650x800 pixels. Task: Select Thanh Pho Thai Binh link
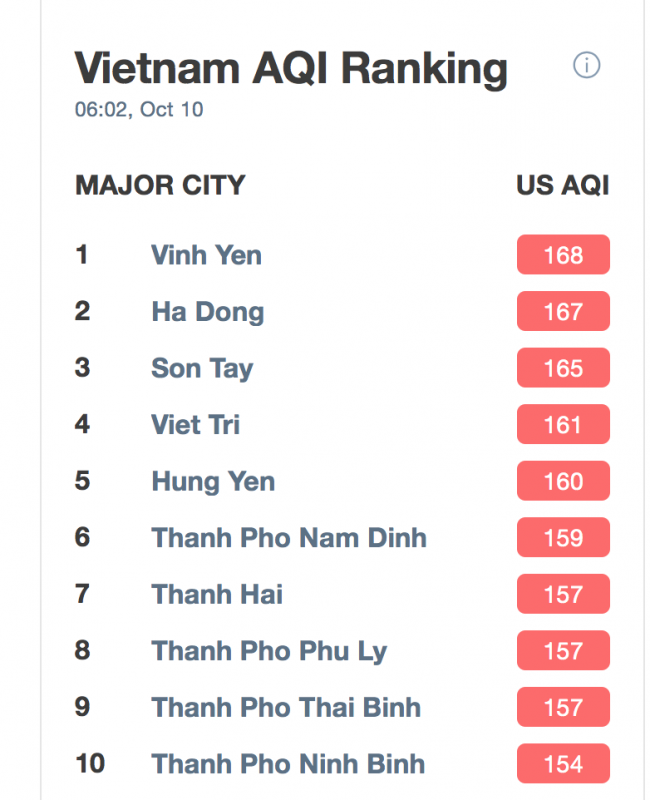point(286,708)
